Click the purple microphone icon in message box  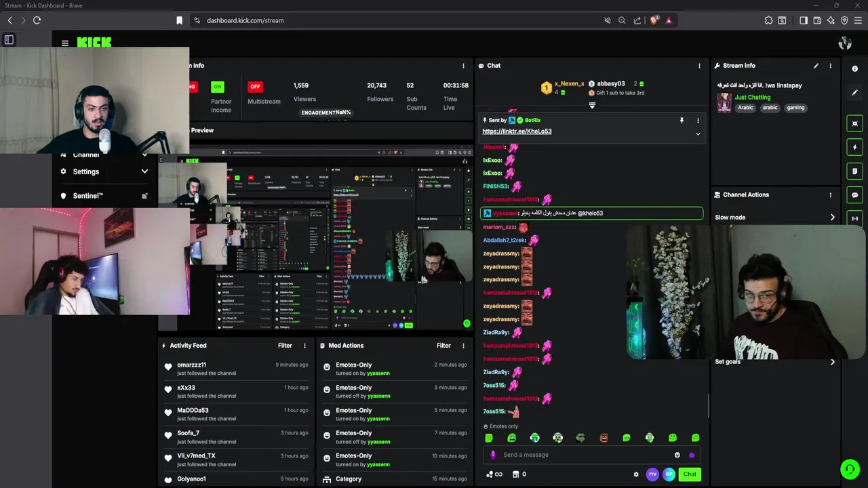tap(493, 455)
